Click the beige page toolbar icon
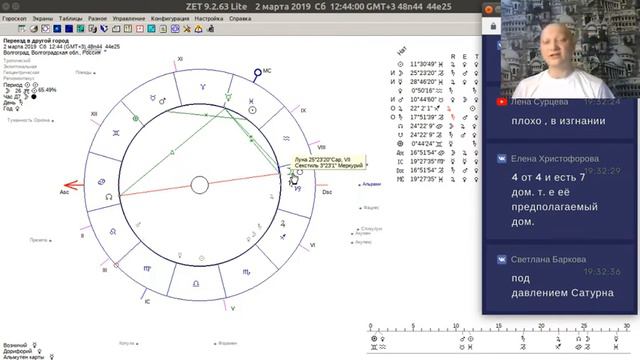 (x=163, y=29)
